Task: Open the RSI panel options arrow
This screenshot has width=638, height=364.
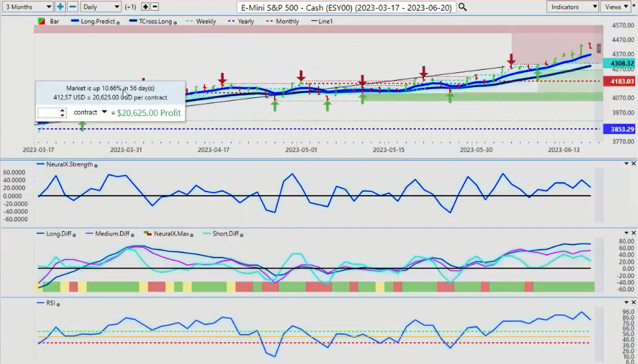Action: click(x=627, y=302)
